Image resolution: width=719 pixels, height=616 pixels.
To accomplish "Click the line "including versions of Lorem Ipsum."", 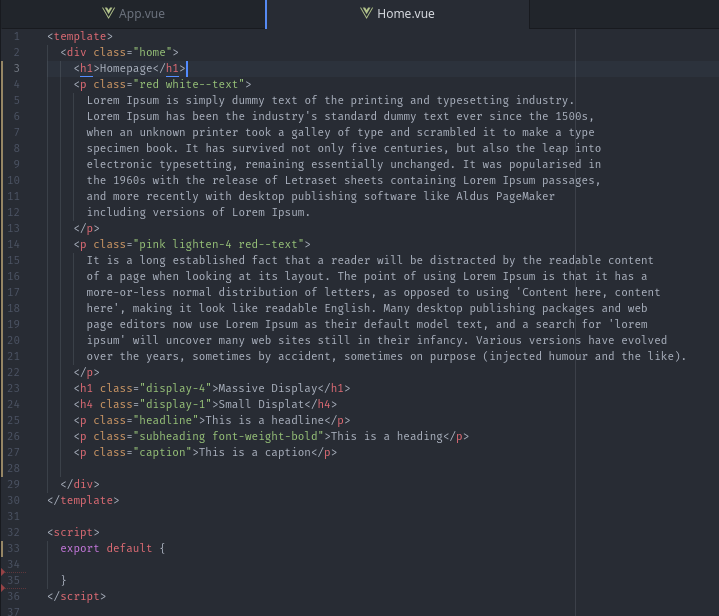I will point(199,212).
